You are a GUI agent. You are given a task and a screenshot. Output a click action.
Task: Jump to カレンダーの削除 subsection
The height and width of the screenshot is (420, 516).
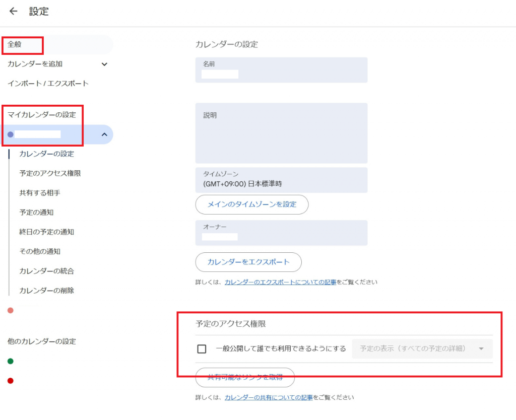pyautogui.click(x=47, y=291)
